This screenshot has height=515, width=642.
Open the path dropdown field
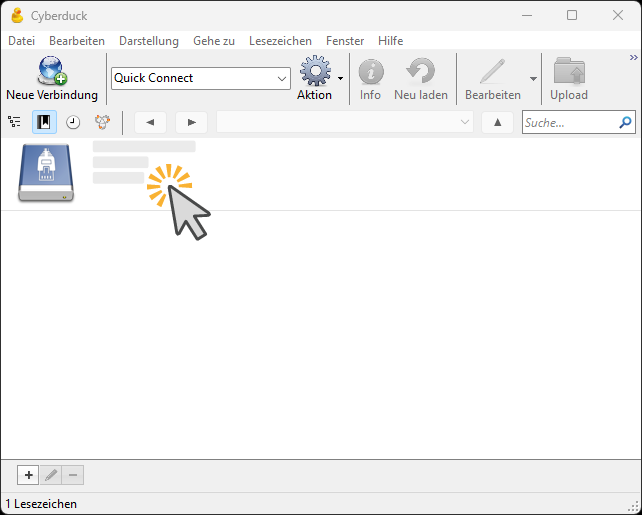[x=345, y=122]
